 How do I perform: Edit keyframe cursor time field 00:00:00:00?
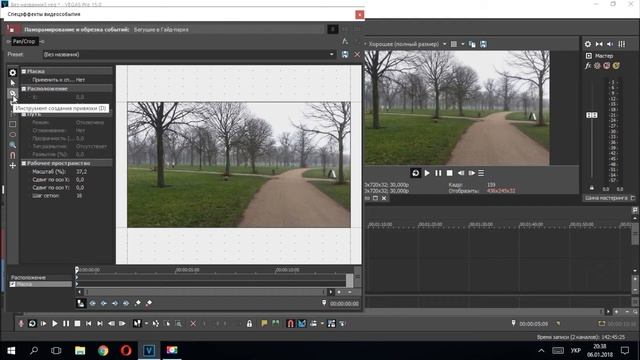(x=344, y=304)
